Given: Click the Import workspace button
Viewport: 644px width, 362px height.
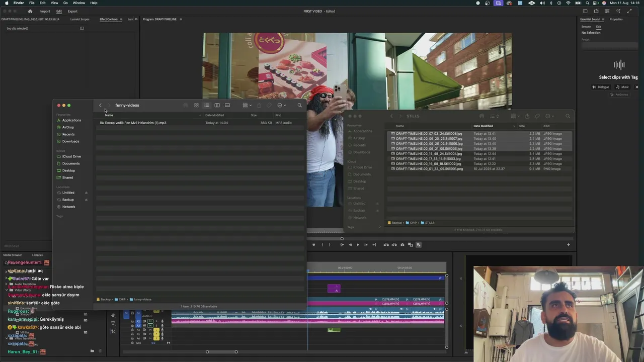Looking at the screenshot, I should tap(45, 11).
